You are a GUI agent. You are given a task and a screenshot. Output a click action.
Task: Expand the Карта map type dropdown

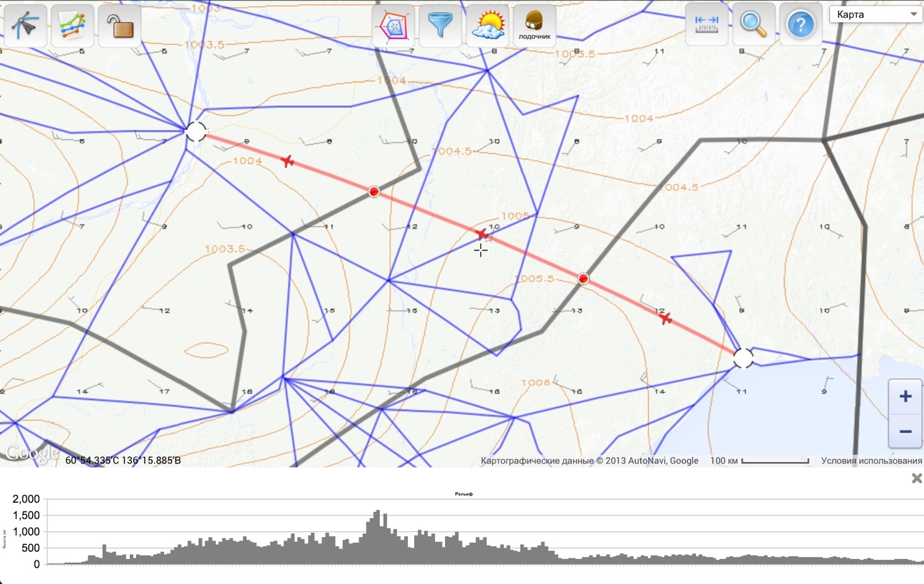876,14
